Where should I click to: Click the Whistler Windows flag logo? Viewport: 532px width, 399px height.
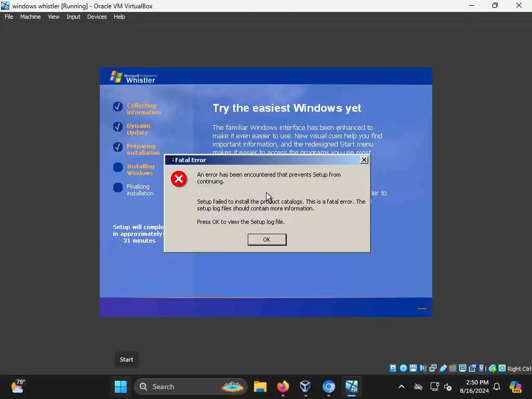click(x=116, y=77)
